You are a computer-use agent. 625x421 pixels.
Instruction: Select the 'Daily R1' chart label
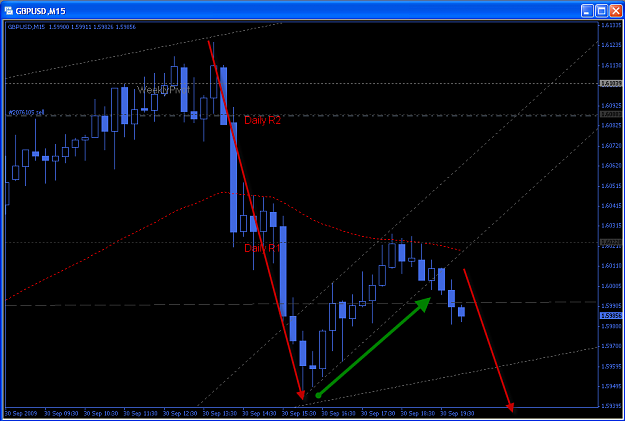262,248
